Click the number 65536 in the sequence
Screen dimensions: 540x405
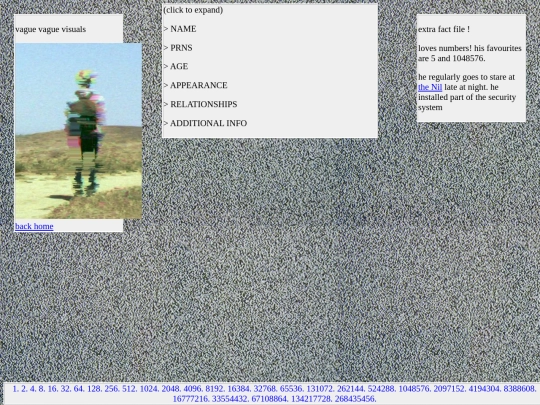coord(292,389)
